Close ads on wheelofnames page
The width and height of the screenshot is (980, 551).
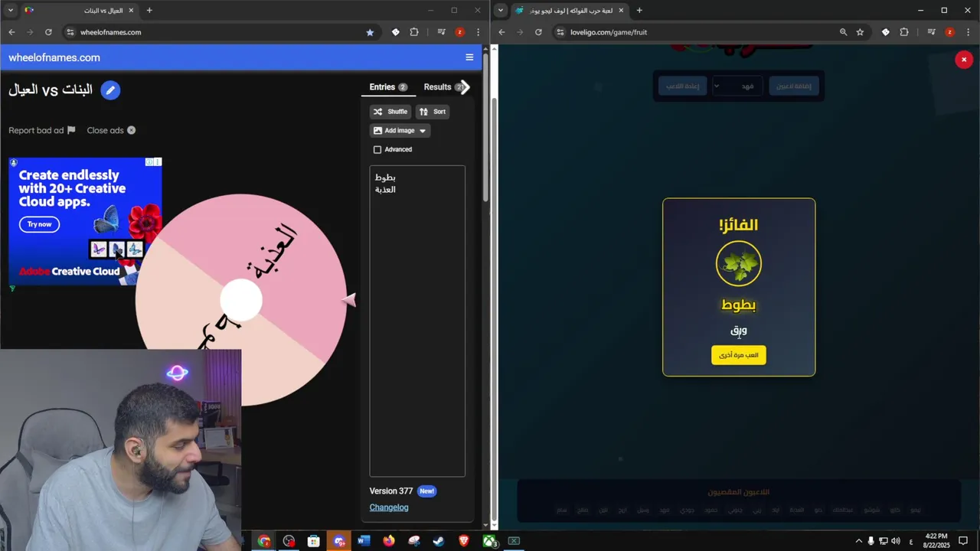(x=111, y=130)
